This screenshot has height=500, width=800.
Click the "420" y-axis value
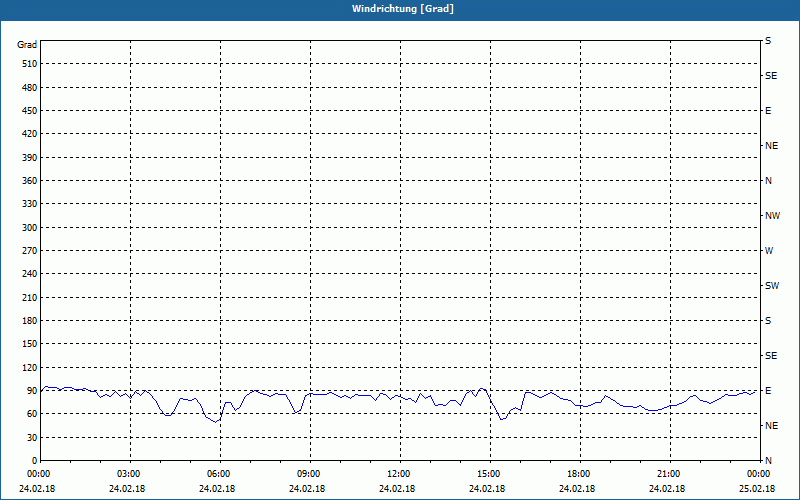pos(30,134)
